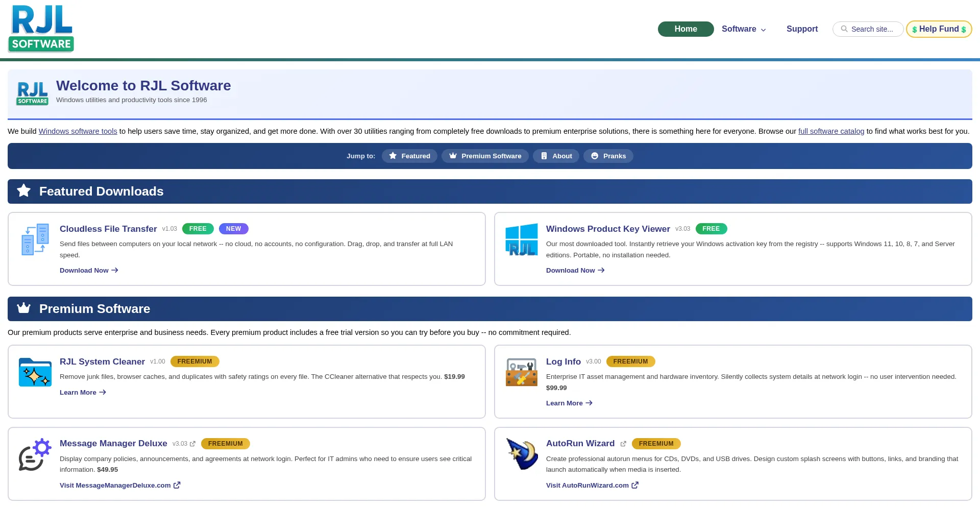Click FREEMIUM badge on RJL System Cleaner

click(195, 361)
